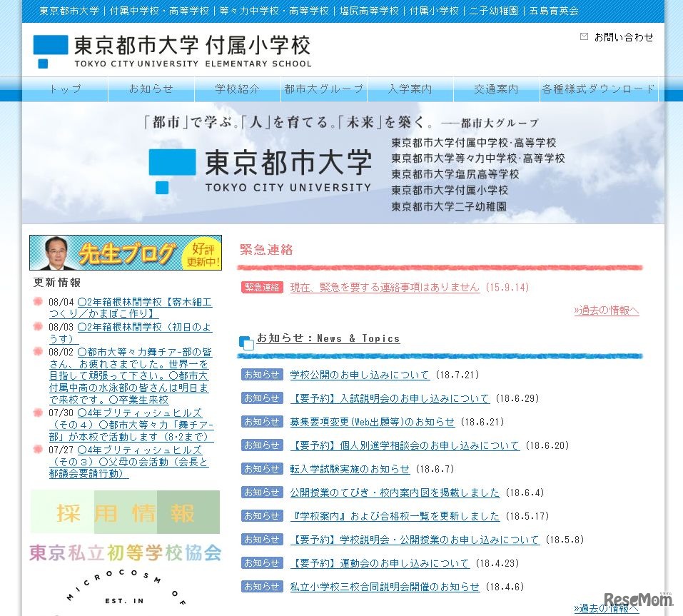Open 08/03 2年箱根林間学校(初日のようす) update
Viewport: 683px width, 616px height.
[130, 333]
